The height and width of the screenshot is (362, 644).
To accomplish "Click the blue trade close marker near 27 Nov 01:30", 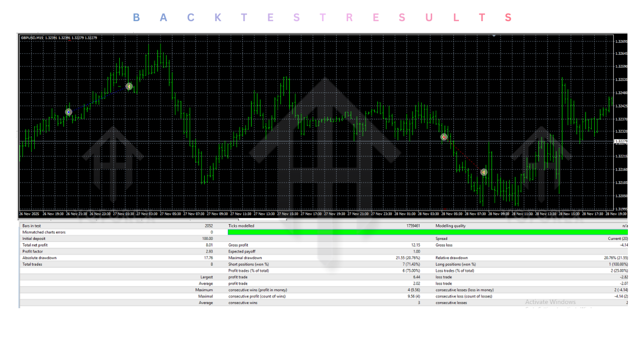I will (x=128, y=86).
